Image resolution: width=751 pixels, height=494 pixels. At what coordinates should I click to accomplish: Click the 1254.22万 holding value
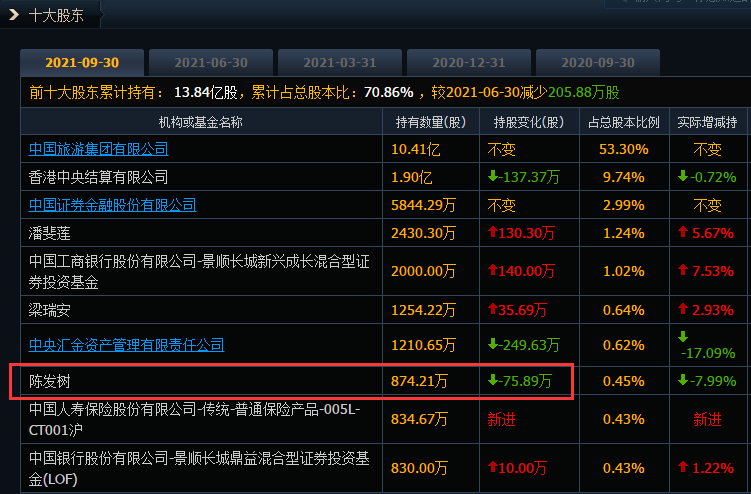tap(423, 310)
